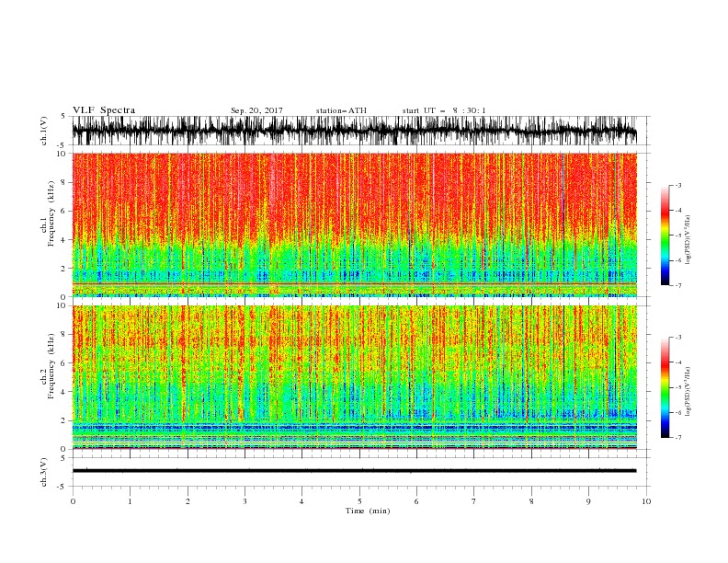Click the lower 'log(PSD)(V²/Hz)' colorbar label
Screen dimensions: 728x563
click(x=688, y=391)
